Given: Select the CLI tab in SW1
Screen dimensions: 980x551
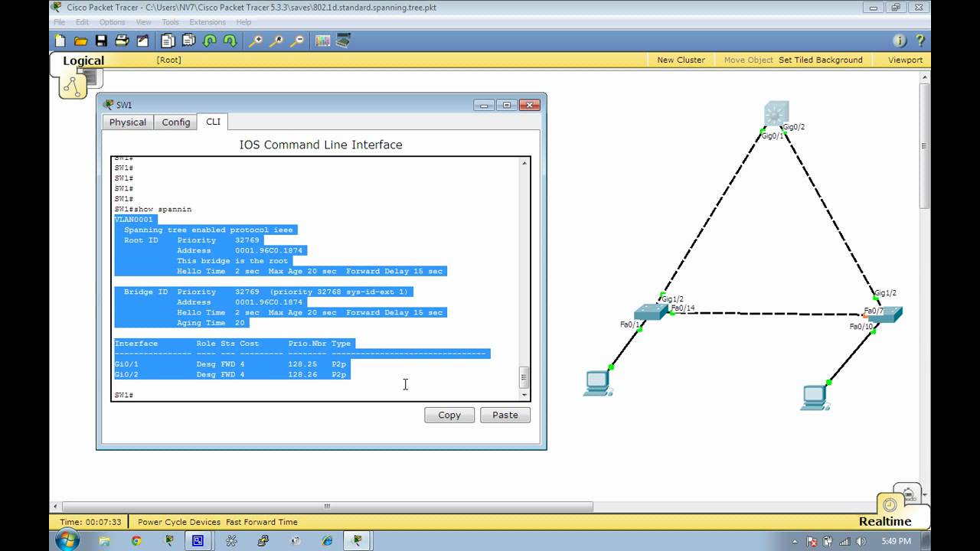Looking at the screenshot, I should (x=213, y=122).
